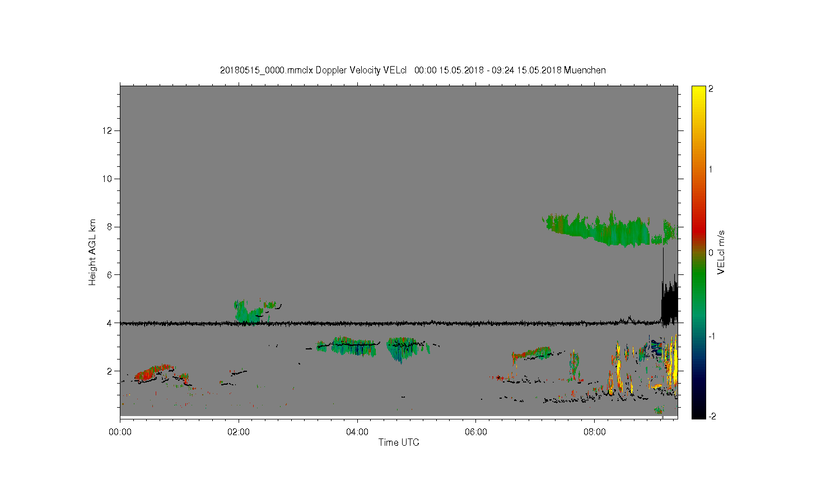Click the black end of the colorbar

(x=698, y=412)
